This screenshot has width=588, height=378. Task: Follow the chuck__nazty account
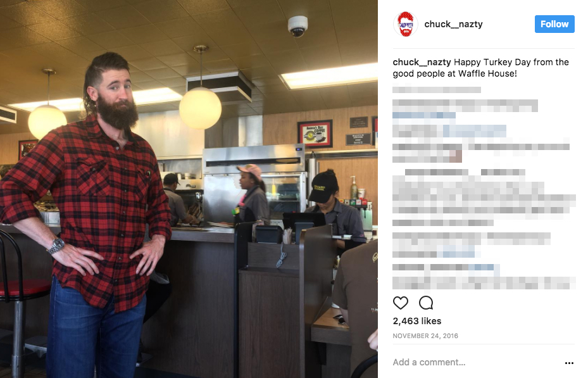point(554,24)
